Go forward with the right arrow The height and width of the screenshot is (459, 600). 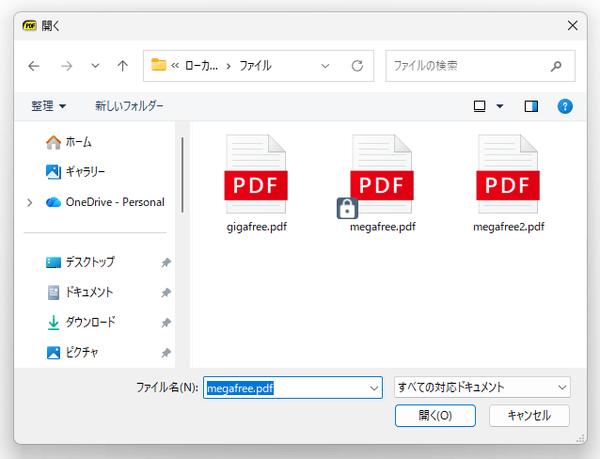click(67, 66)
